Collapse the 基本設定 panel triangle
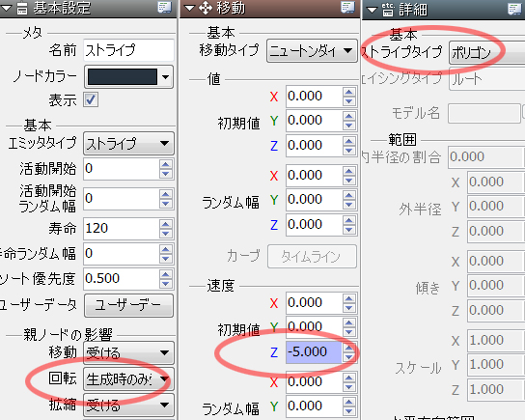Screen dimensions: 525x420 point(7,8)
